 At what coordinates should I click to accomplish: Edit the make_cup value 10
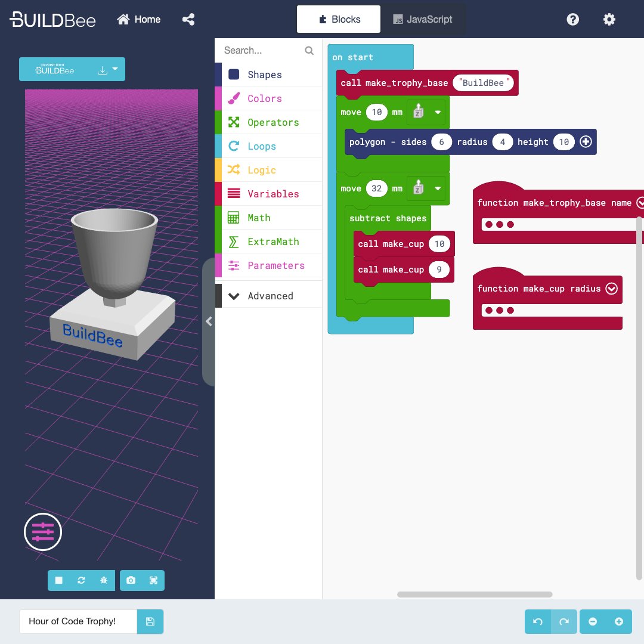pos(439,244)
